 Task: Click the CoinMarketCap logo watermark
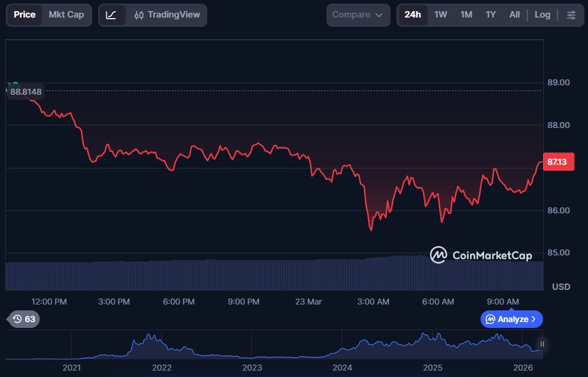pos(481,255)
